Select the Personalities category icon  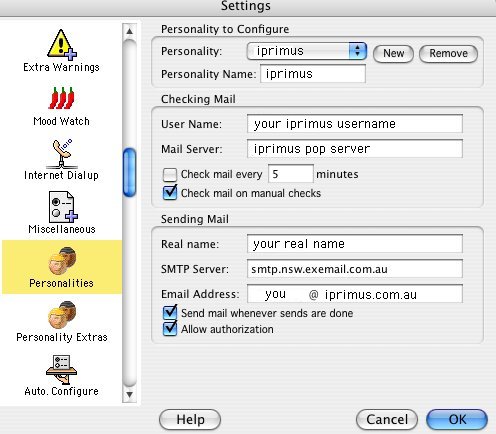click(x=62, y=261)
